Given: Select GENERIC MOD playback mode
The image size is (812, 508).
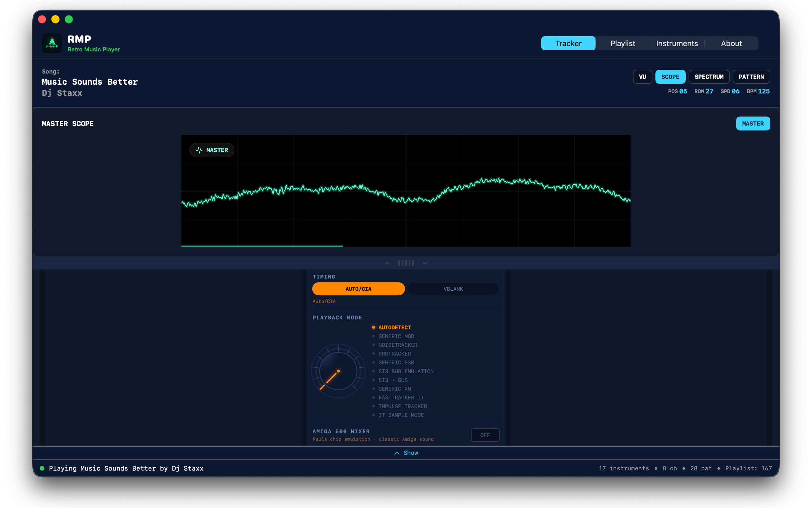Looking at the screenshot, I should pos(393,336).
